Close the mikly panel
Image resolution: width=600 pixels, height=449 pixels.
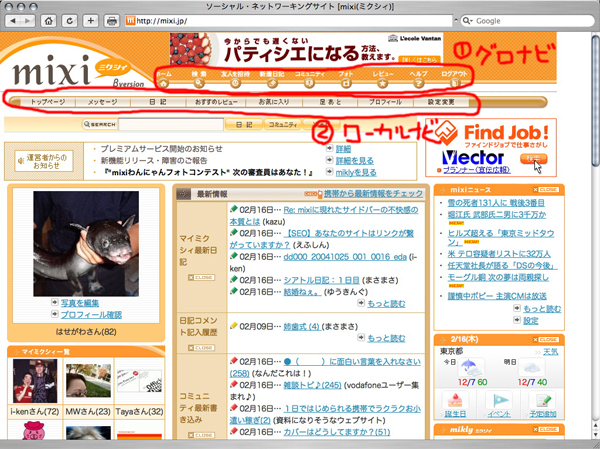pyautogui.click(x=546, y=429)
